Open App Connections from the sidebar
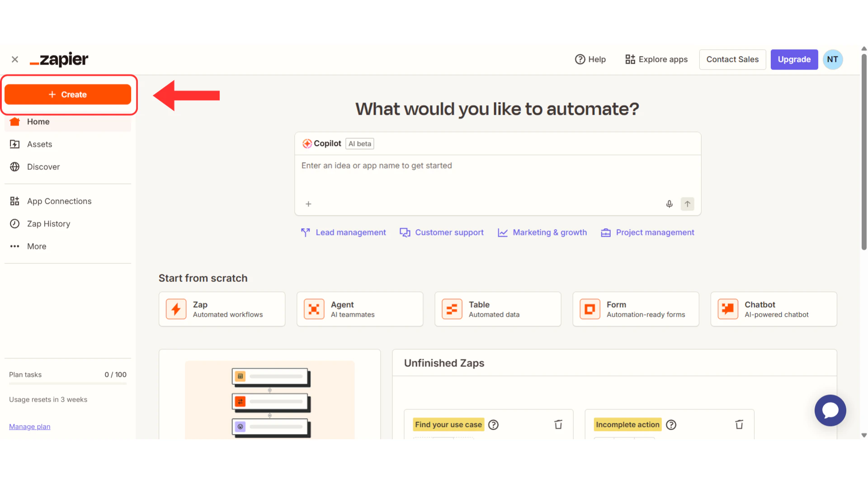 tap(59, 201)
